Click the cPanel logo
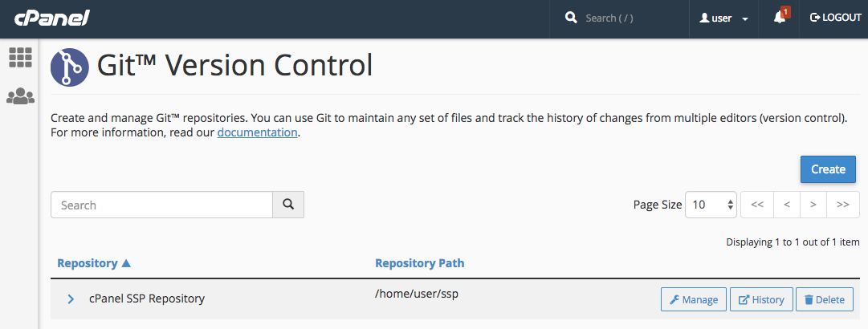868x329 pixels. (51, 18)
